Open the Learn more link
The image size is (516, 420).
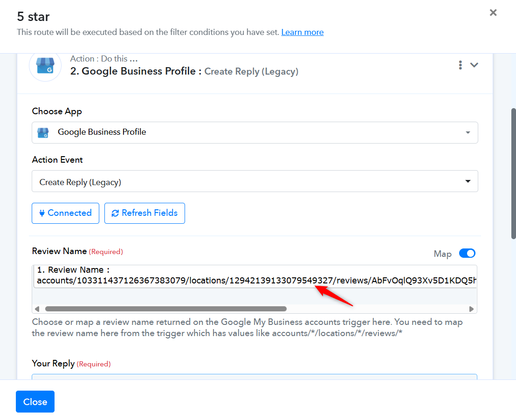[303, 32]
